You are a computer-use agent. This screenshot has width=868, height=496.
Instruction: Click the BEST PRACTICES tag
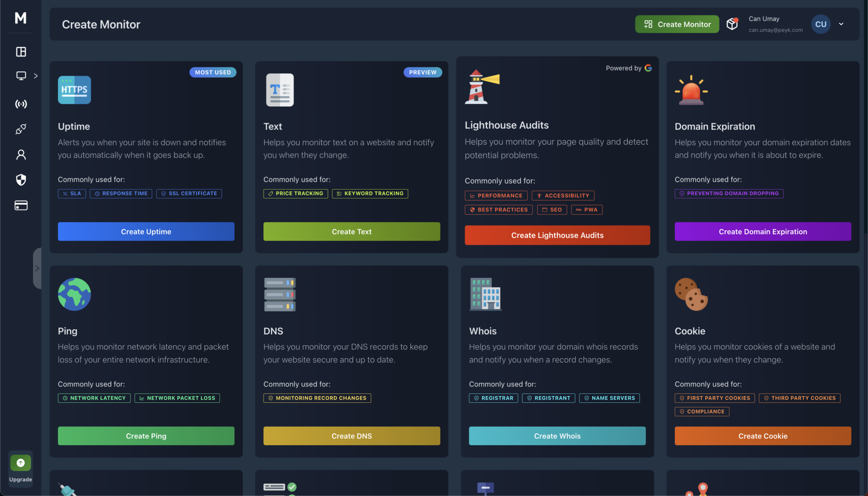(x=499, y=209)
